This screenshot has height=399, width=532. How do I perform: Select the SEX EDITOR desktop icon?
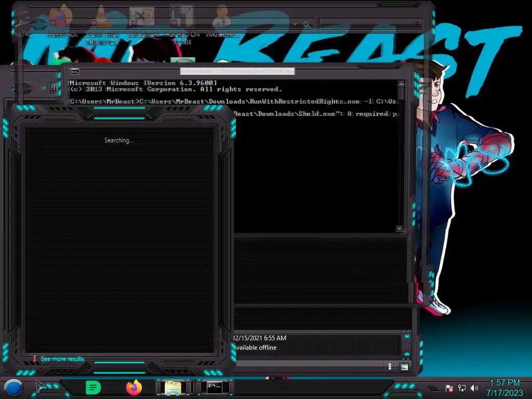point(142,22)
